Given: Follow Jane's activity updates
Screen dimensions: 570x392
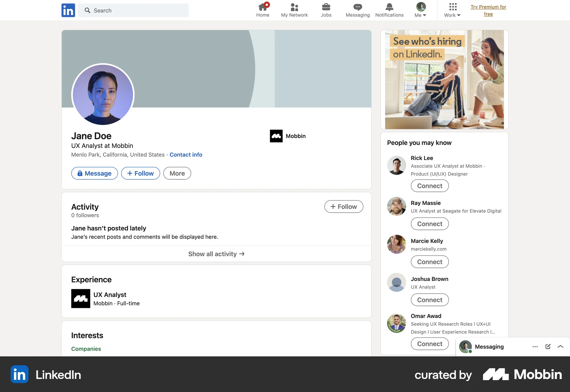Looking at the screenshot, I should click(x=343, y=206).
